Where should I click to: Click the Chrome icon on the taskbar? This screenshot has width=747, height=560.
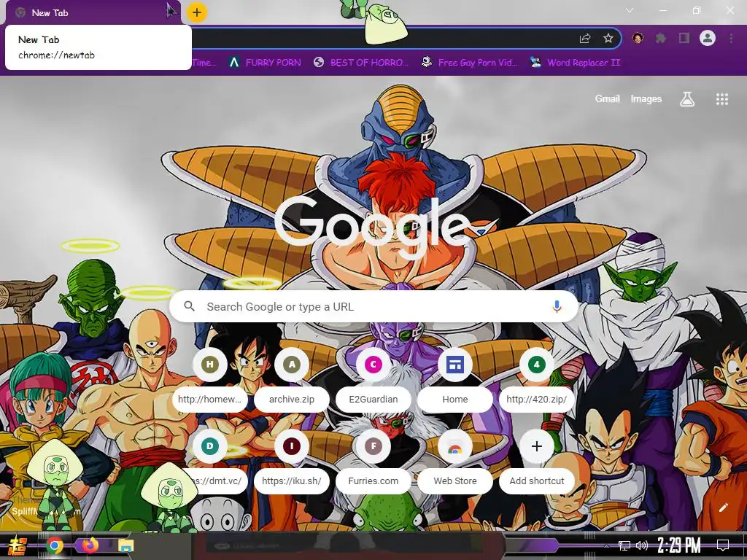click(x=55, y=545)
